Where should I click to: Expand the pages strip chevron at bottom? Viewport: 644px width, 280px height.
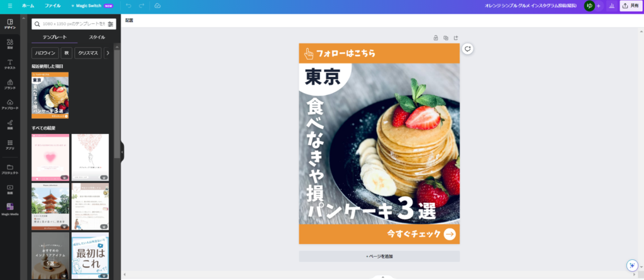coord(383,277)
